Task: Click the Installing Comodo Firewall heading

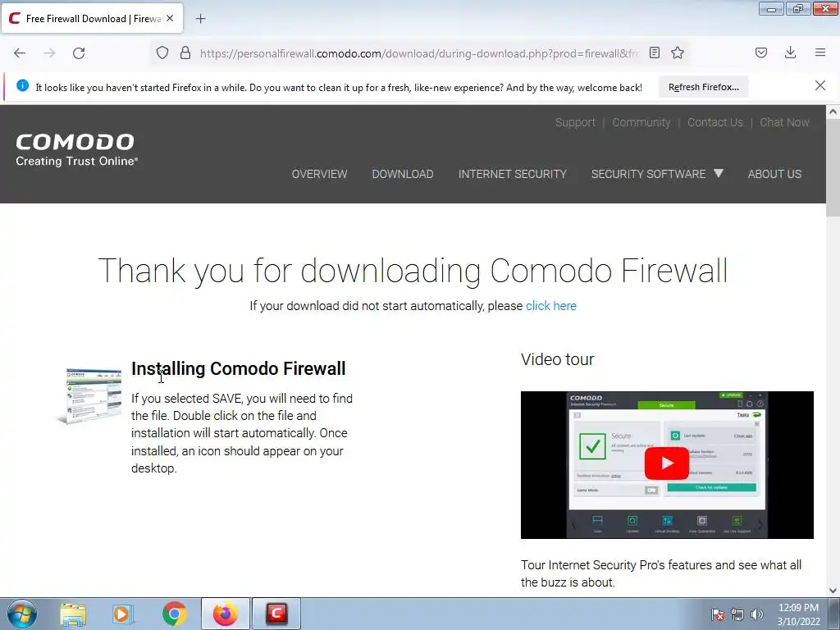Action: 239,368
